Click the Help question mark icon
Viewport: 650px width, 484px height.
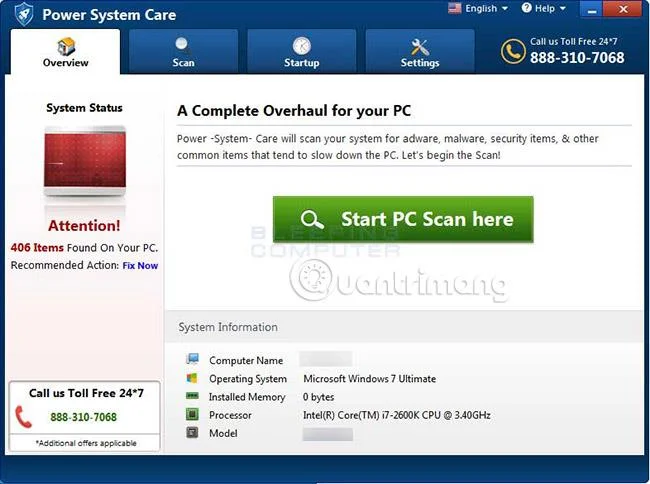pyautogui.click(x=526, y=8)
